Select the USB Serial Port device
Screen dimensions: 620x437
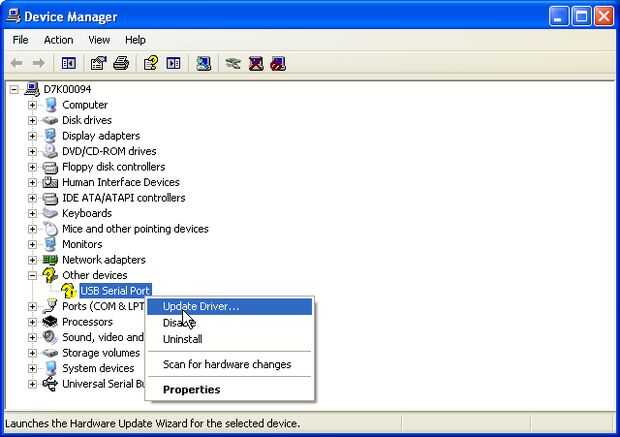(115, 291)
